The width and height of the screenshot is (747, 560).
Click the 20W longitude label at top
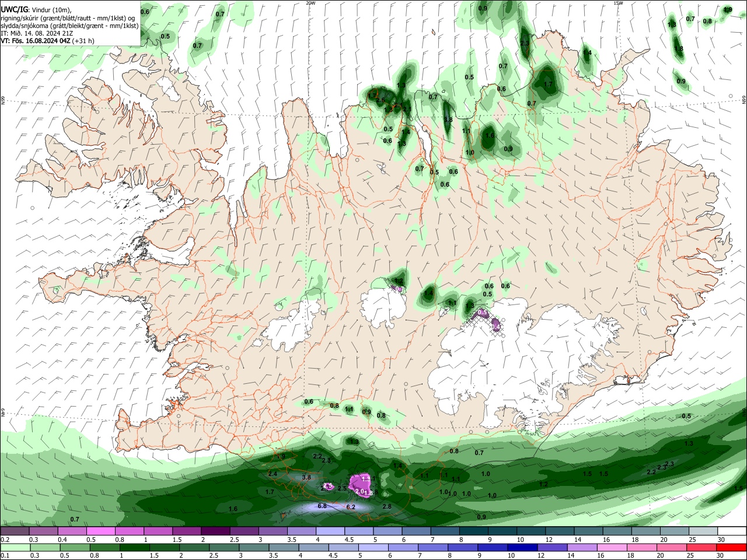click(x=310, y=3)
